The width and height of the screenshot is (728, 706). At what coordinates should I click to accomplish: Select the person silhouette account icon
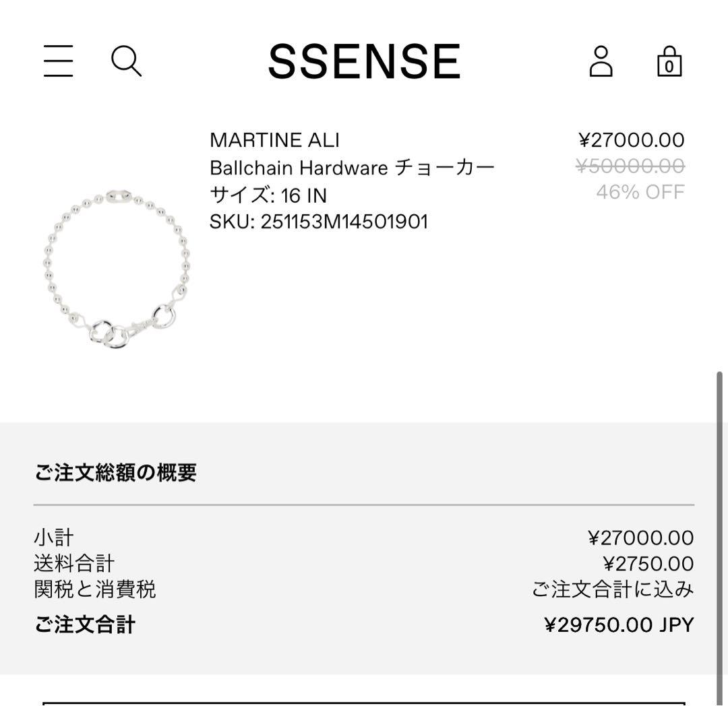point(601,62)
